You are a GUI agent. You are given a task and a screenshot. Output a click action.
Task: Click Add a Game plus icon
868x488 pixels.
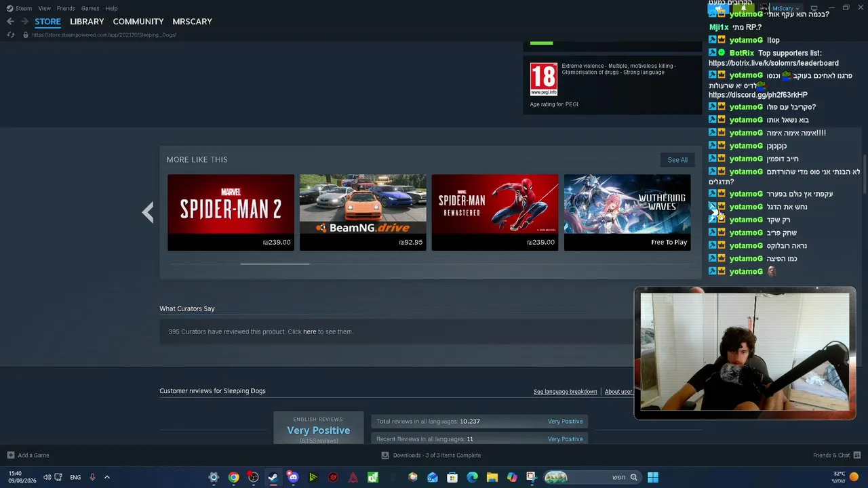10,455
